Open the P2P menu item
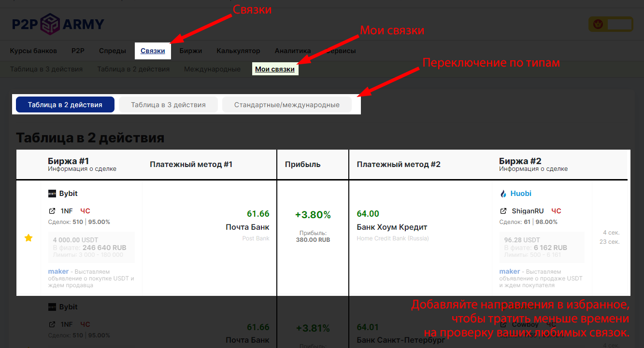Viewport: 644px width, 348px height. coord(78,51)
